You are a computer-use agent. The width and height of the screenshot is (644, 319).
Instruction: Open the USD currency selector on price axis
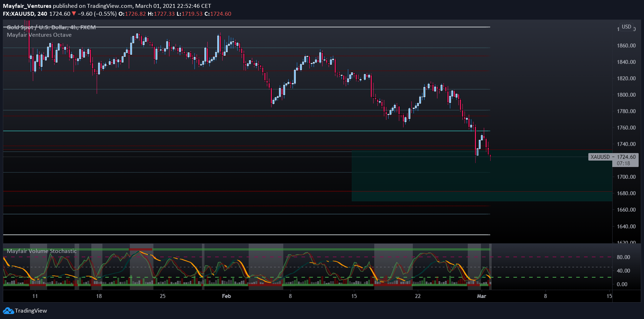tap(627, 27)
